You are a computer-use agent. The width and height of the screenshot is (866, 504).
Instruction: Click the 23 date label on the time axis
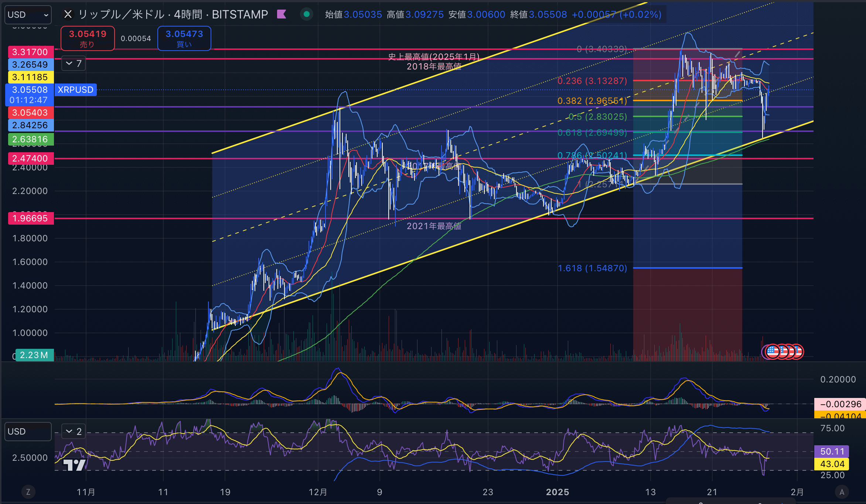coord(488,492)
